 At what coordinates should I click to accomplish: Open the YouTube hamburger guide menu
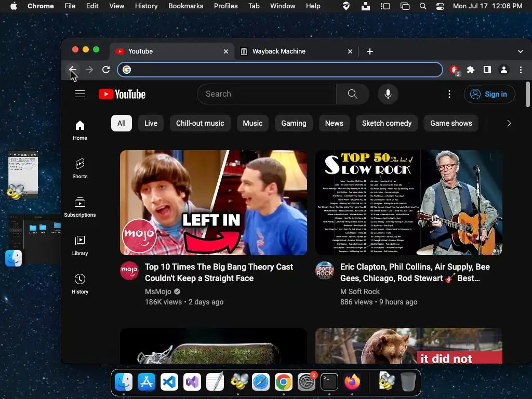pyautogui.click(x=80, y=94)
